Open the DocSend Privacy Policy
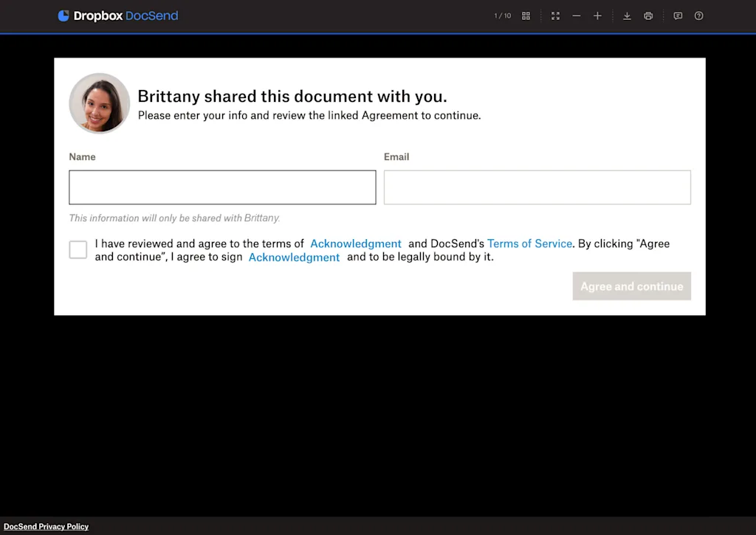756x535 pixels. coord(46,526)
